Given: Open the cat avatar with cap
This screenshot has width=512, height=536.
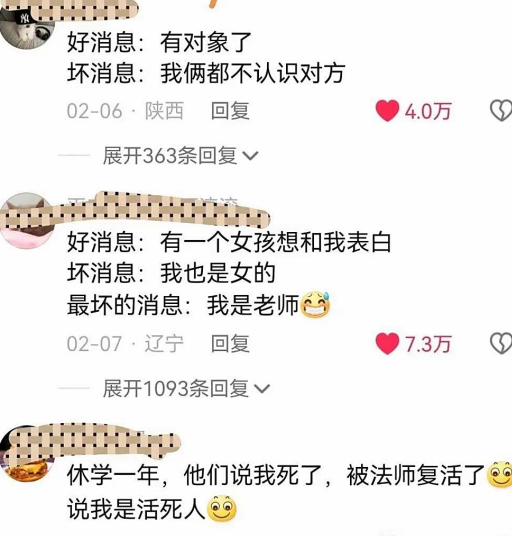Looking at the screenshot, I should coord(27,27).
